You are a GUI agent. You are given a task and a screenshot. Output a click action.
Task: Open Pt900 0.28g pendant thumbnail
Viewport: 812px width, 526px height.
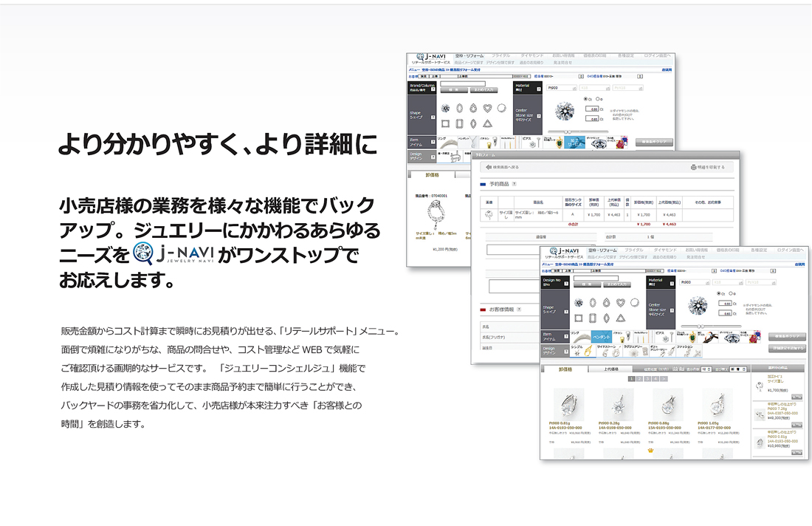tap(619, 404)
